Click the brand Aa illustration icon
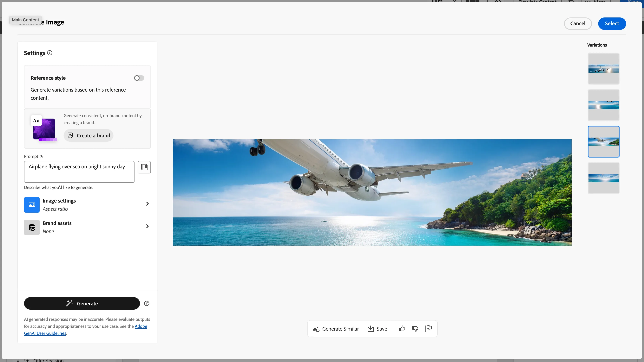 pos(44,128)
